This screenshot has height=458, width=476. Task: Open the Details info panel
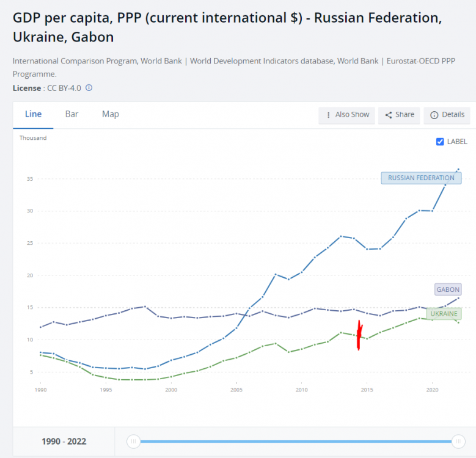pos(447,115)
